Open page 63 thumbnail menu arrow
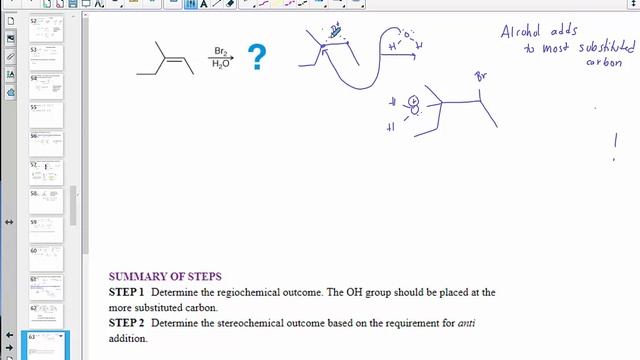Screen dimensions: 640x360 click(x=61, y=336)
